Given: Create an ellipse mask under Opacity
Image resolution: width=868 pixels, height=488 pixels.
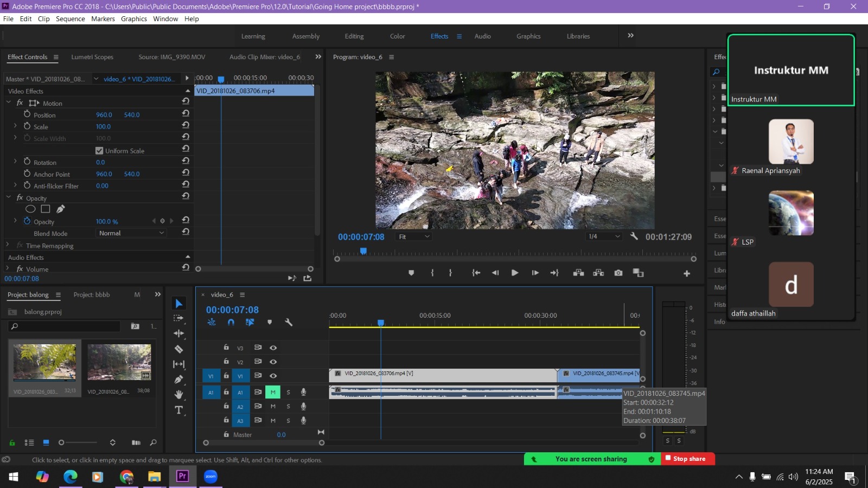Looking at the screenshot, I should (31, 209).
